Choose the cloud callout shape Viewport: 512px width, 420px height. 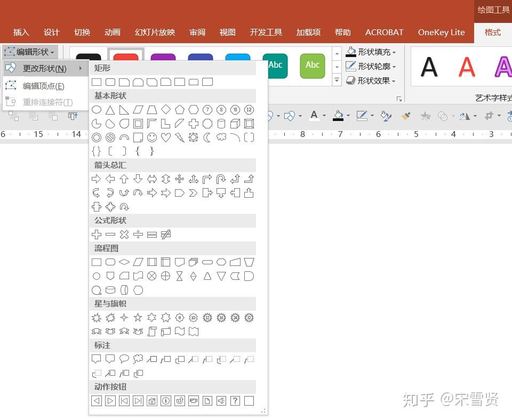138,359
